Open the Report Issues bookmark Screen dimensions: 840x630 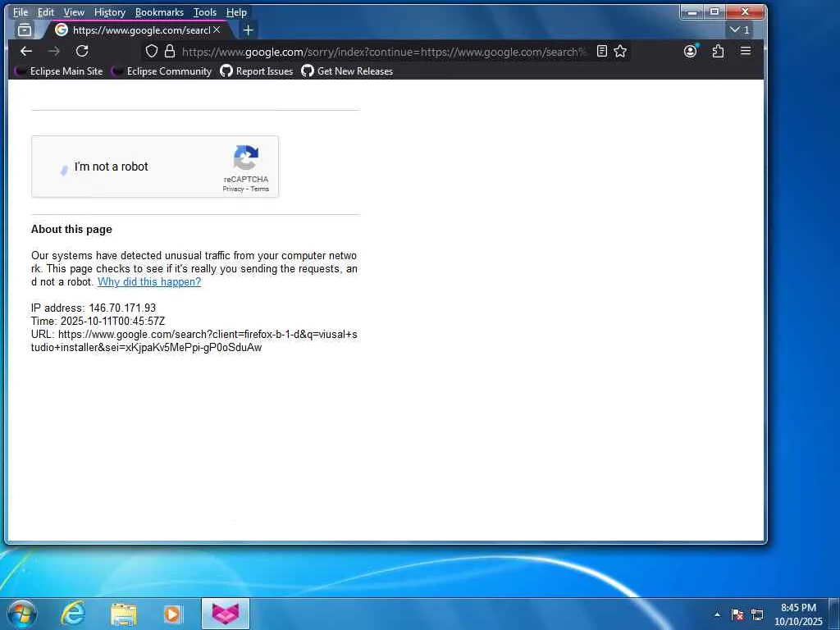click(257, 71)
